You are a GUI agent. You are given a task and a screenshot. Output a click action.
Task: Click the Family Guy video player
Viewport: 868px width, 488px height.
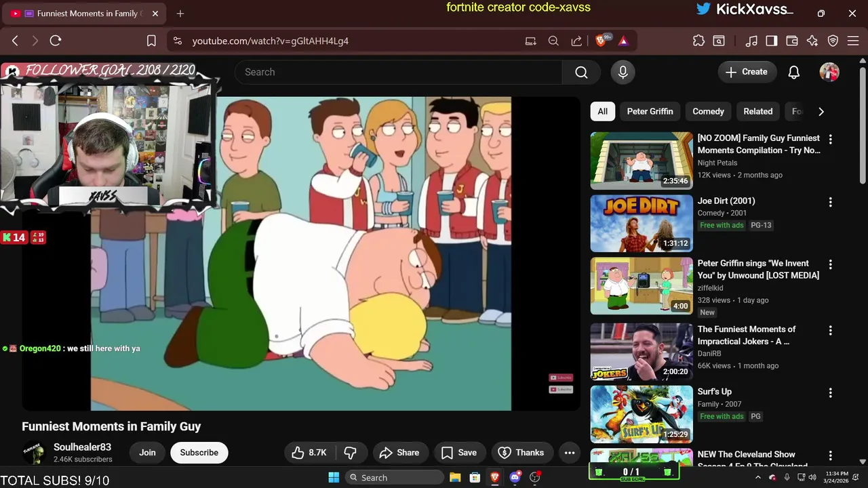[301, 253]
